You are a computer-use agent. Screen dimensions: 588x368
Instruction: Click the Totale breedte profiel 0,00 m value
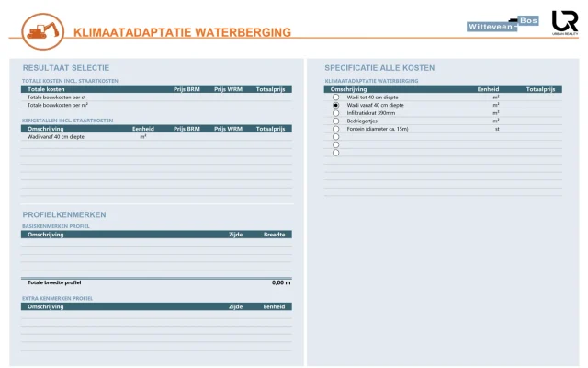coord(281,282)
